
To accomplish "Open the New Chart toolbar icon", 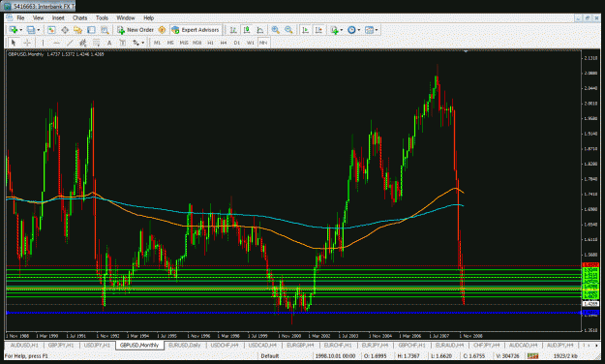I will pyautogui.click(x=14, y=30).
